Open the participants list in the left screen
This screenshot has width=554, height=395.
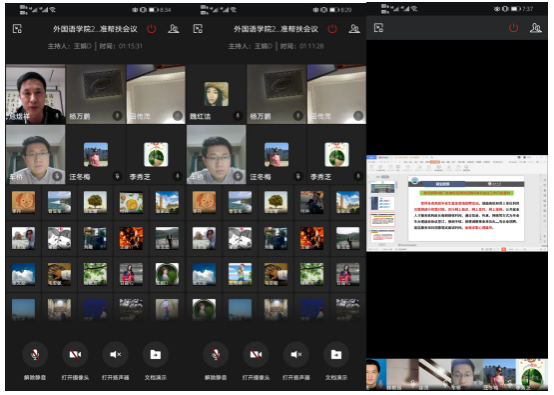(173, 29)
